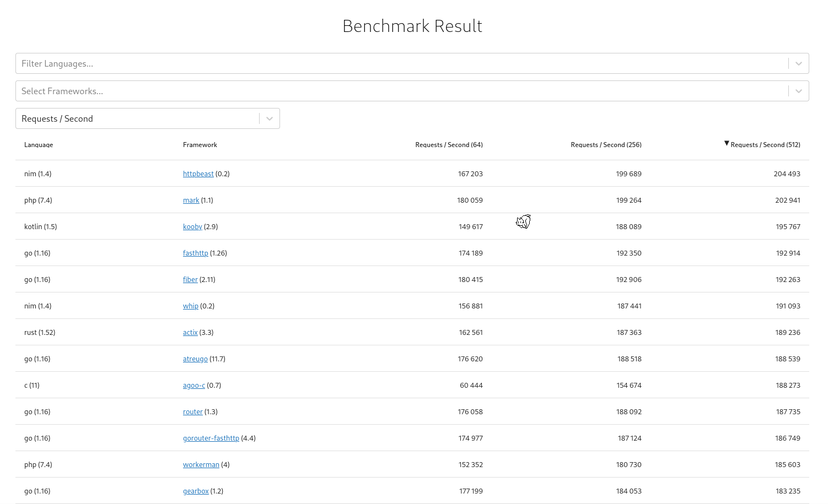Open the gorouter-fasthttp framework link
Image resolution: width=828 pixels, height=504 pixels.
211,438
